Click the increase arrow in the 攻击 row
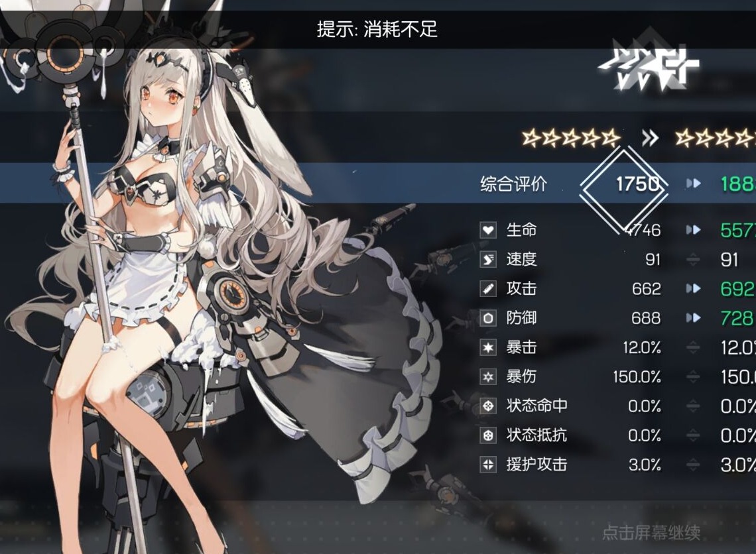The height and width of the screenshot is (554, 756). 693,288
